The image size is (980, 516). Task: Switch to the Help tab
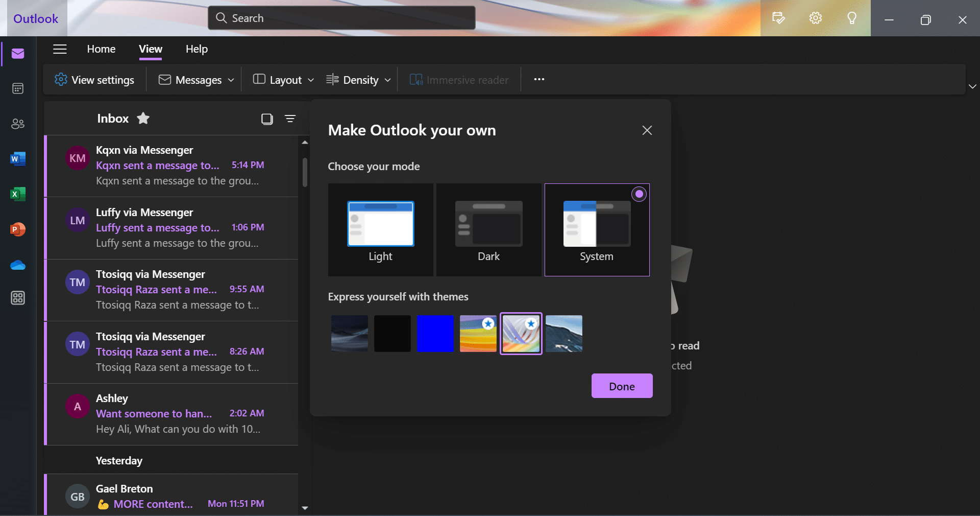[197, 49]
